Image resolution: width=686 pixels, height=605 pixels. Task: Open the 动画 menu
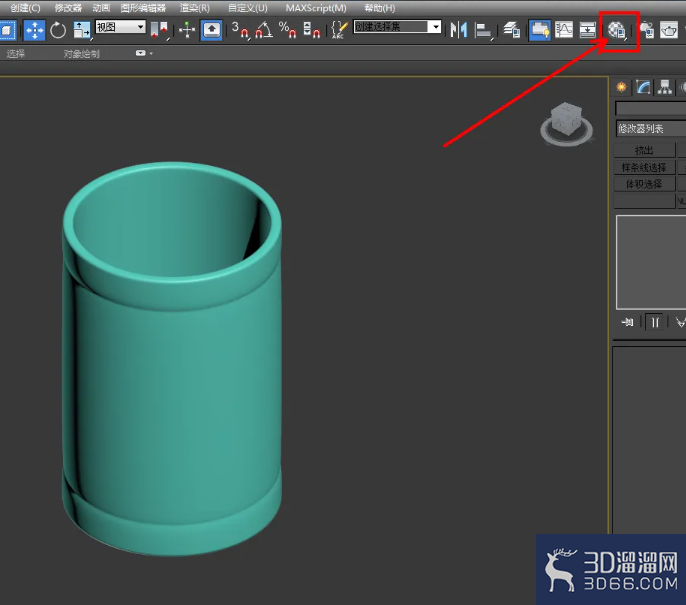101,8
